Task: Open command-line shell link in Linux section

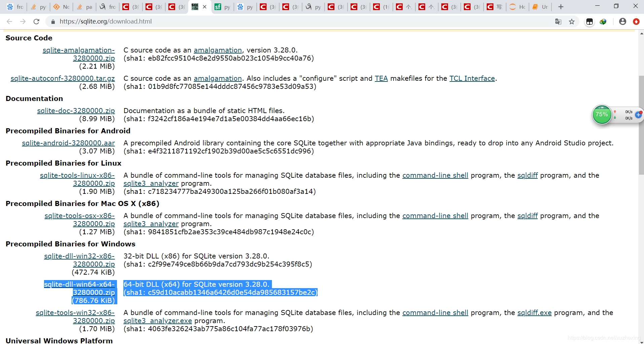Action: (x=435, y=175)
